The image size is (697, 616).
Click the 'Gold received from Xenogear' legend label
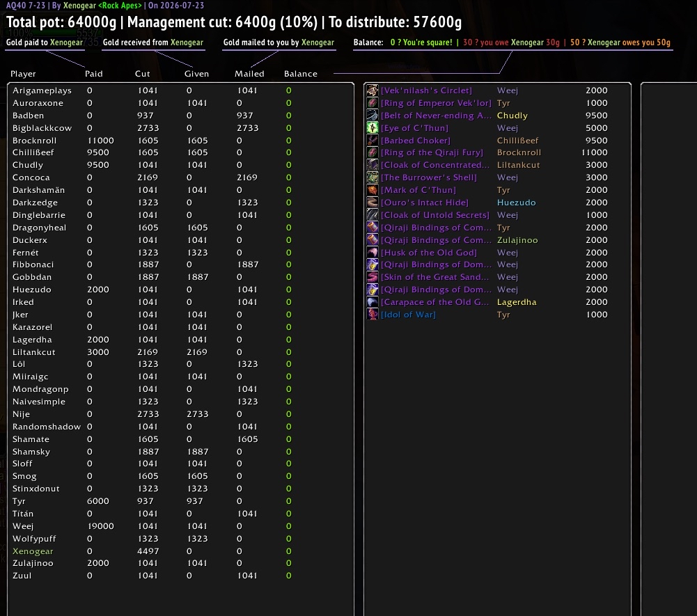(153, 42)
